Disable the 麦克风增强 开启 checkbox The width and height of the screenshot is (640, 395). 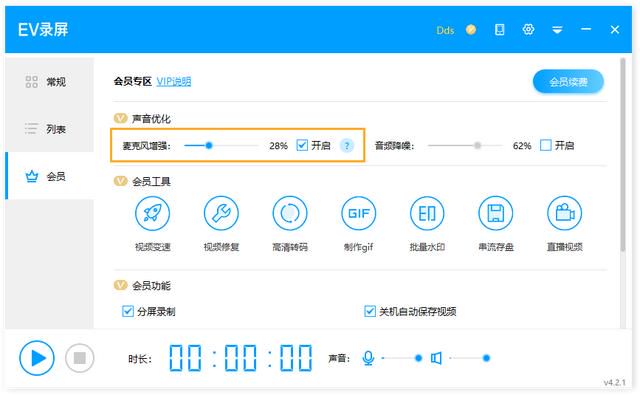tap(302, 145)
